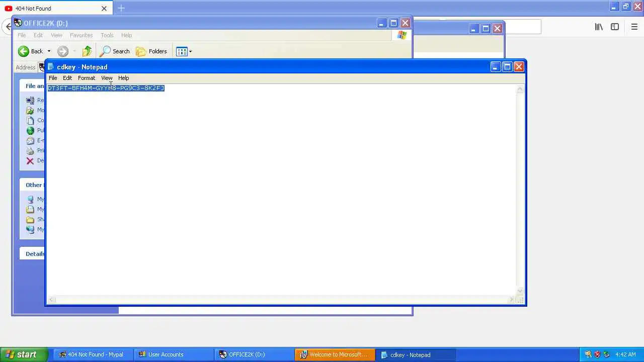The height and width of the screenshot is (362, 644).
Task: Open the browser hamburger menu
Action: (x=634, y=27)
